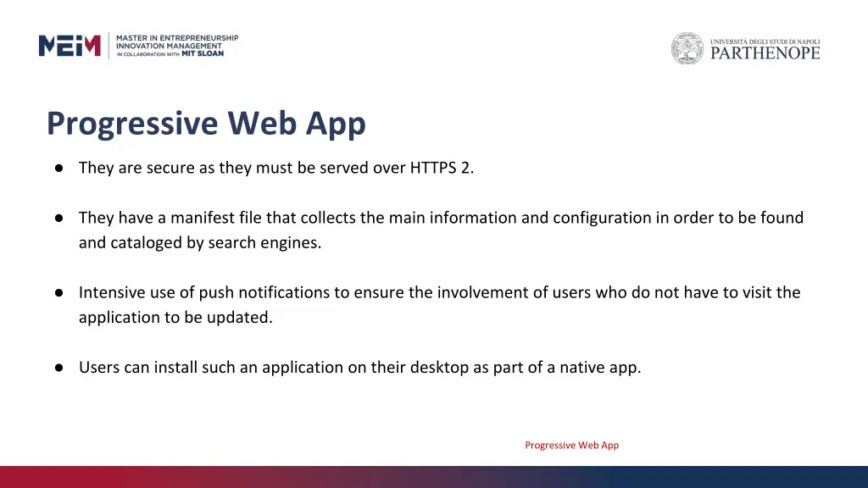Screen dimensions: 868x488
Task: Click 'In collaboration with MIT Sloan' text
Action: tap(170, 53)
